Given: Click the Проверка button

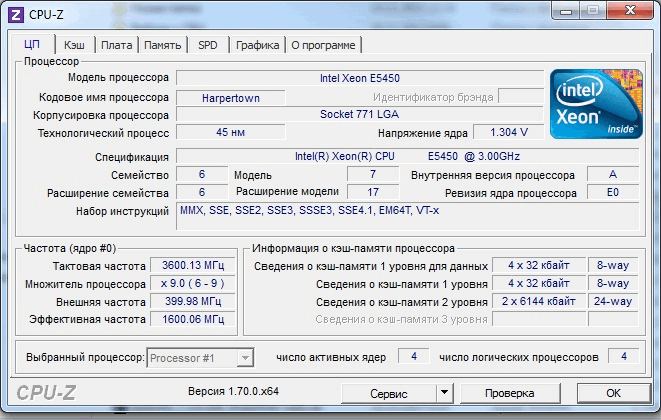Looking at the screenshot, I should click(x=510, y=393).
